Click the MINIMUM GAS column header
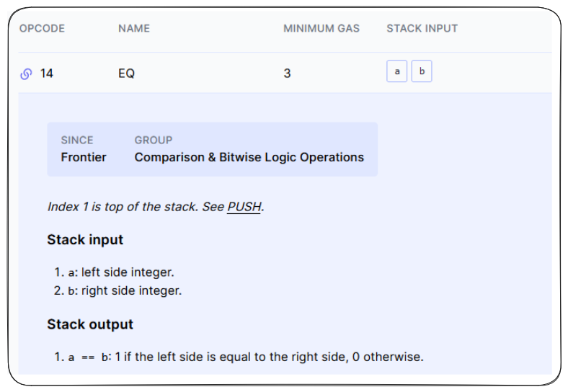This screenshot has height=392, width=568. [321, 29]
